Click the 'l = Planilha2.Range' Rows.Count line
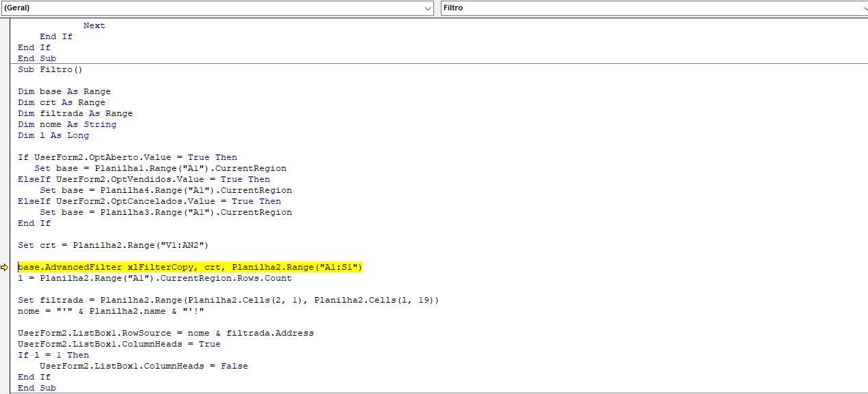The height and width of the screenshot is (394, 868). pos(155,278)
